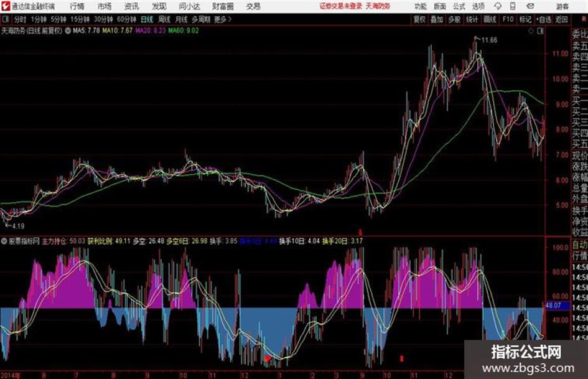Open the 公式 menu
Viewport: 588px width, 379px height.
[459, 6]
